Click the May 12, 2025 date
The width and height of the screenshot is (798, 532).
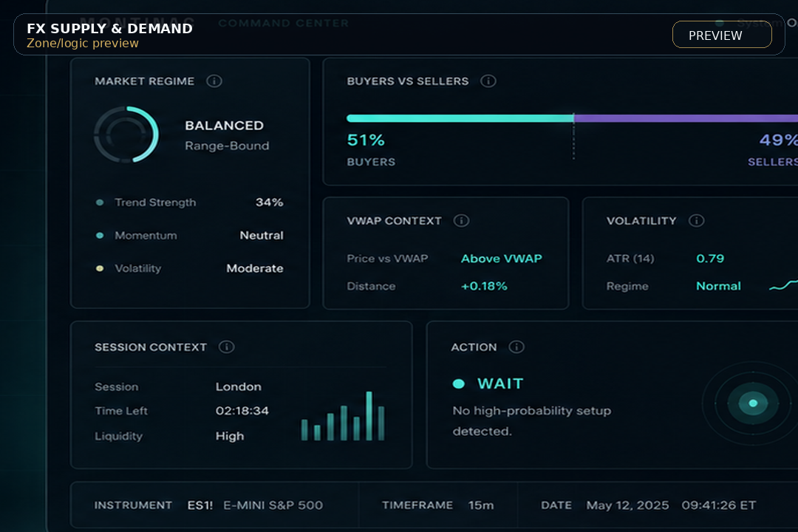[627, 505]
